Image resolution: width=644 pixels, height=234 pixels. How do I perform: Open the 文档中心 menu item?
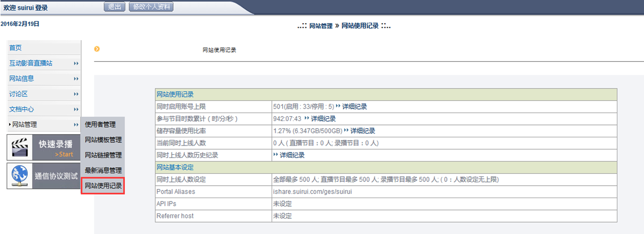tap(21, 109)
